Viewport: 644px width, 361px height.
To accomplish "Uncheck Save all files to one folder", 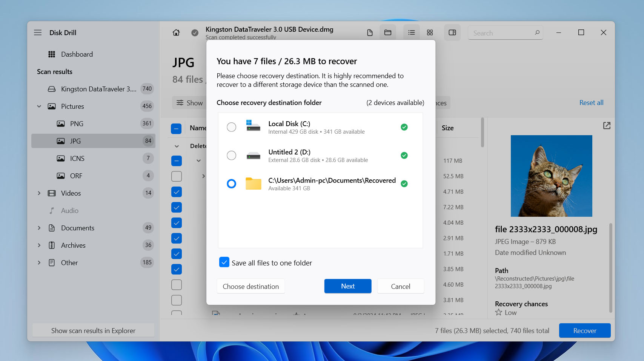I will point(224,262).
